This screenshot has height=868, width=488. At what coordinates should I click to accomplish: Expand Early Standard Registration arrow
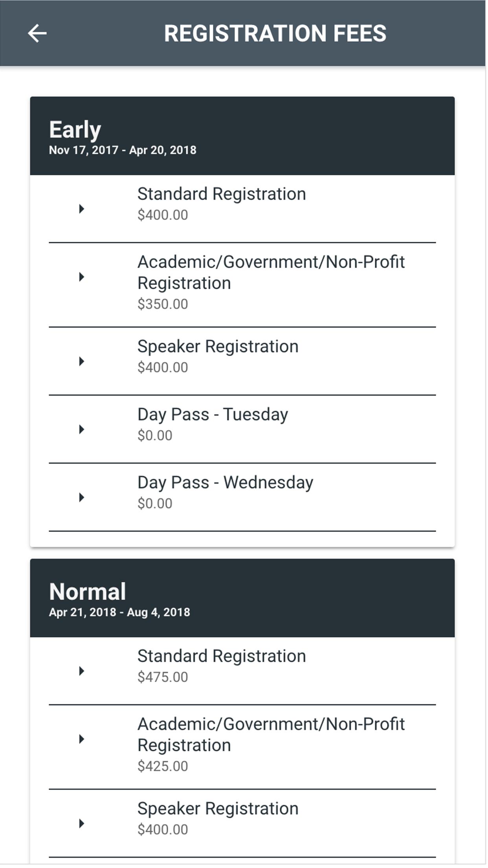pos(81,209)
